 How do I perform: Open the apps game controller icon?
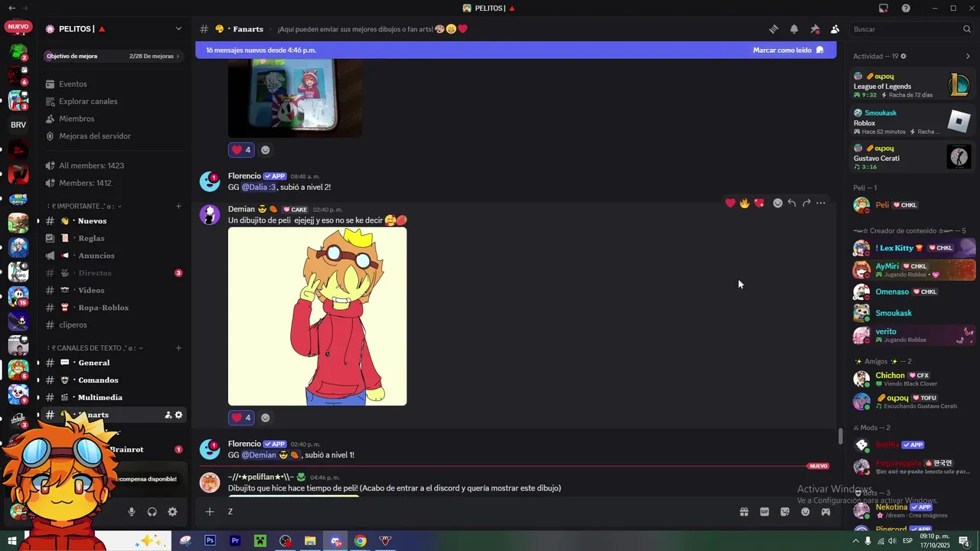[826, 512]
